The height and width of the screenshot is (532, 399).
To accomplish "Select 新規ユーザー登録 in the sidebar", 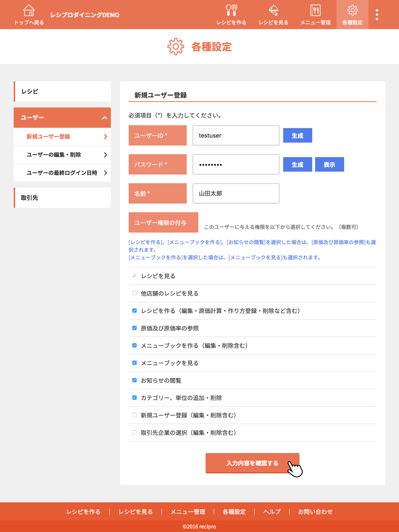I will [x=48, y=137].
